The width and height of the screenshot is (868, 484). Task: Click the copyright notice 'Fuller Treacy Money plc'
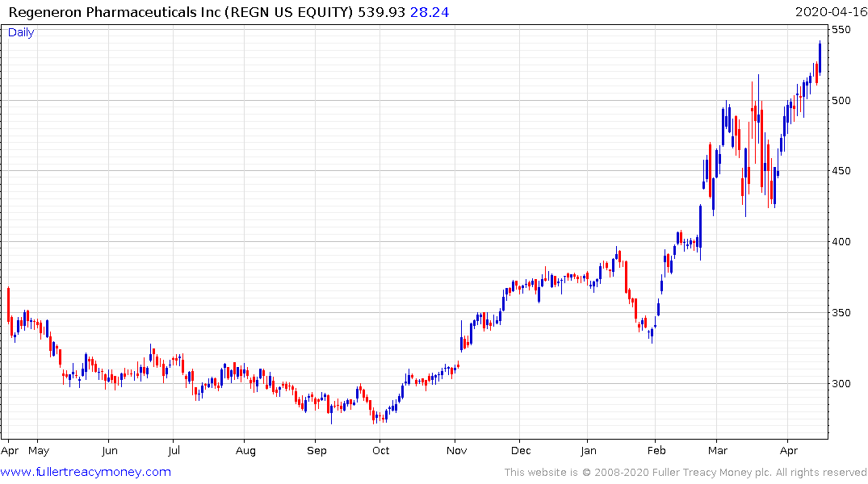tap(711, 473)
